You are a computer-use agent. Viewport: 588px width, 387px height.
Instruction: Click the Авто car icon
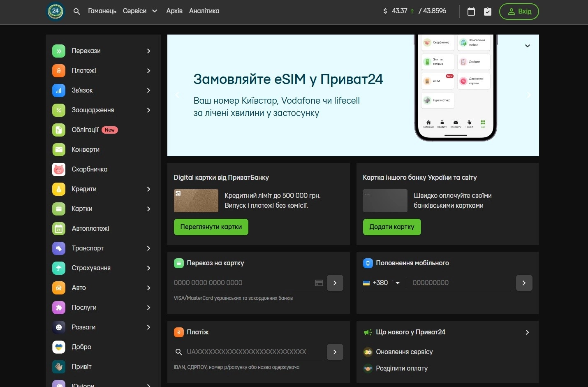(59, 288)
